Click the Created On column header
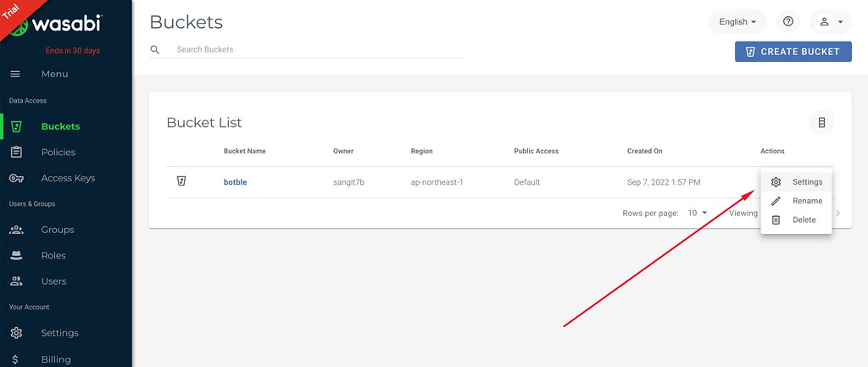The height and width of the screenshot is (367, 868). coord(645,151)
